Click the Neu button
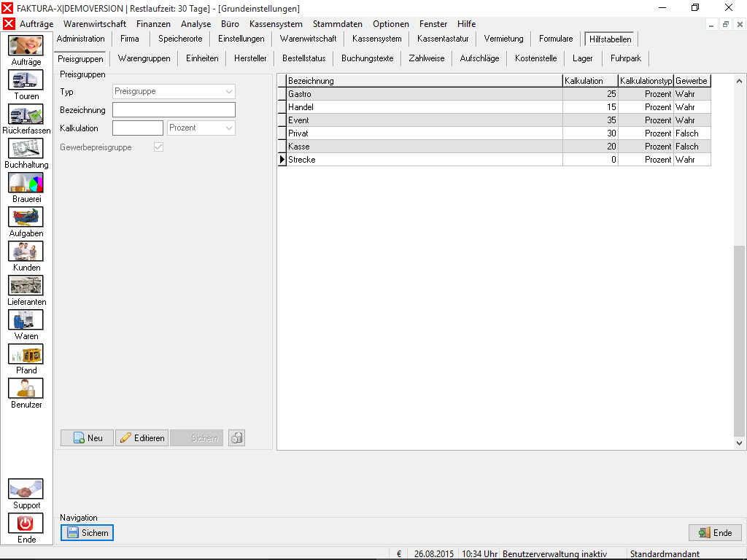Image resolution: width=747 pixels, height=560 pixels. tap(88, 437)
